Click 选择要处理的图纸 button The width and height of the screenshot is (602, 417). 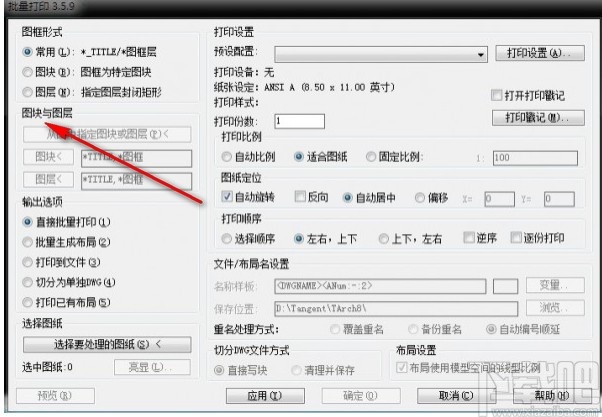coord(107,344)
